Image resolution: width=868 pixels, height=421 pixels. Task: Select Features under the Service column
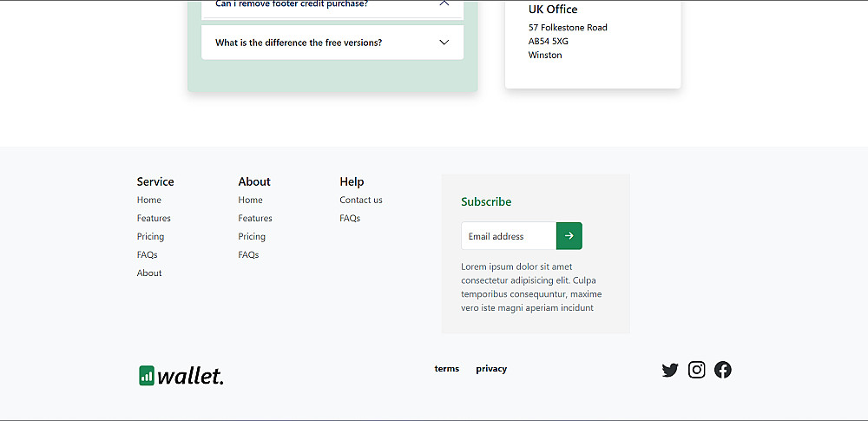(x=154, y=218)
